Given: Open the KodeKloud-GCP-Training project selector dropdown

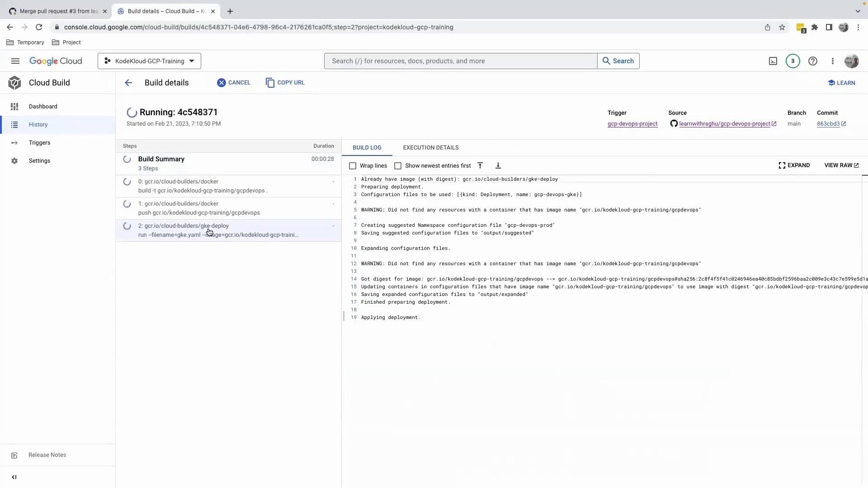Looking at the screenshot, I should coord(149,61).
